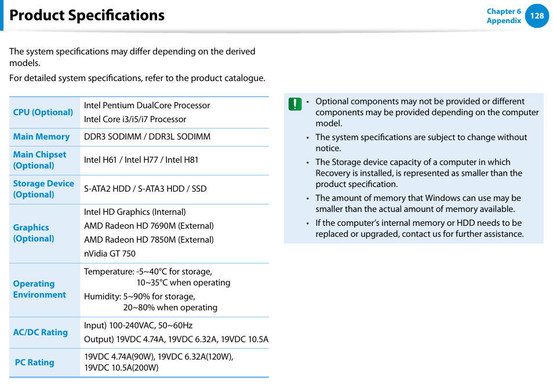Click the 'amount of memory that Windows' note
This screenshot has height=392, width=553.
coord(419,204)
